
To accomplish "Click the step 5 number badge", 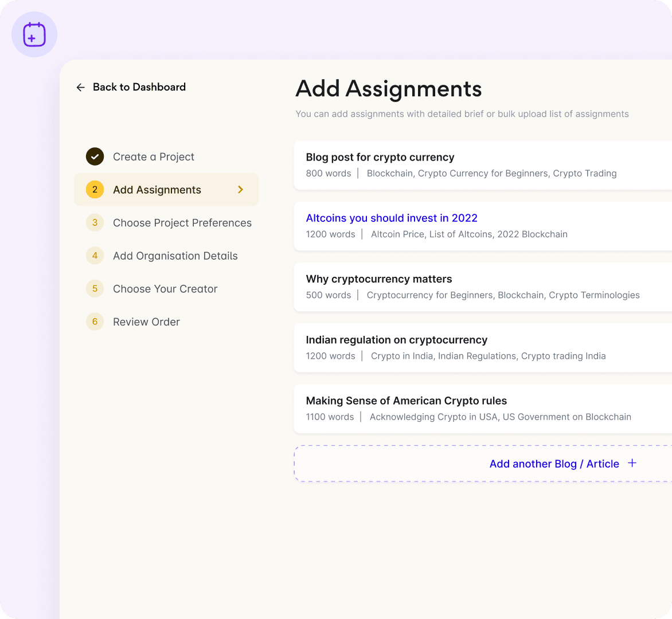I will pyautogui.click(x=95, y=289).
